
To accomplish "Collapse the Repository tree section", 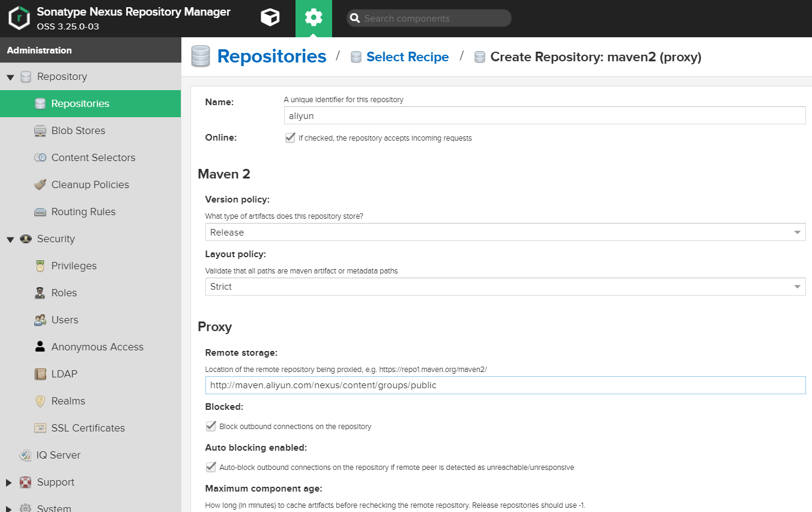I will tap(10, 78).
